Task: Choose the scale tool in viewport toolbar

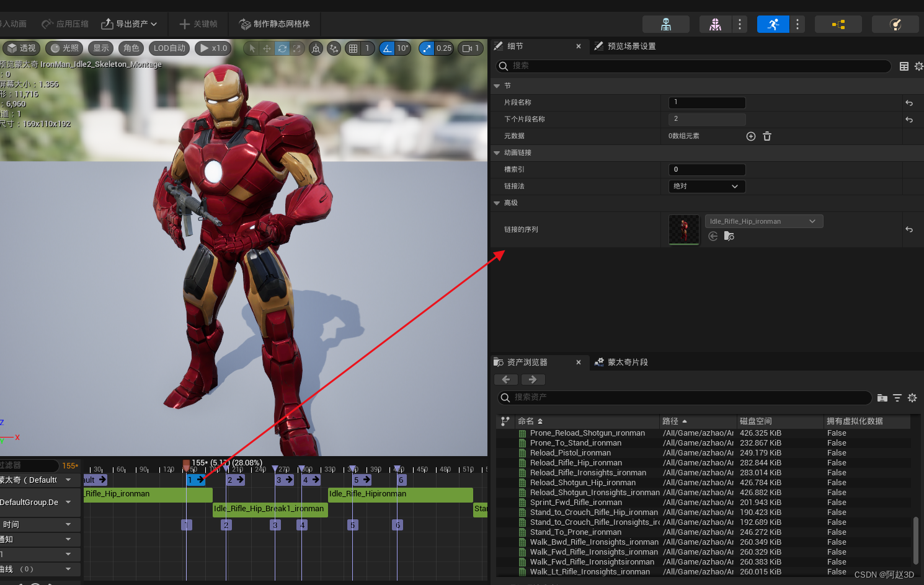Action: coord(297,48)
